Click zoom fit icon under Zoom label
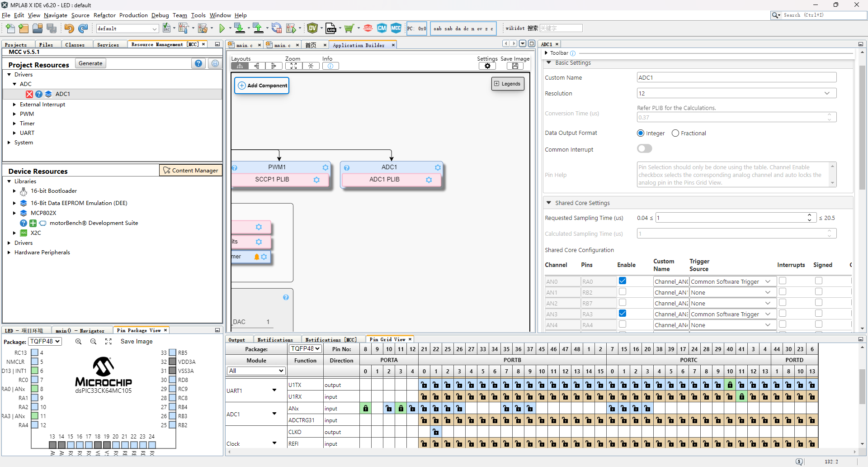Image resolution: width=868 pixels, height=467 pixels. pyautogui.click(x=294, y=66)
